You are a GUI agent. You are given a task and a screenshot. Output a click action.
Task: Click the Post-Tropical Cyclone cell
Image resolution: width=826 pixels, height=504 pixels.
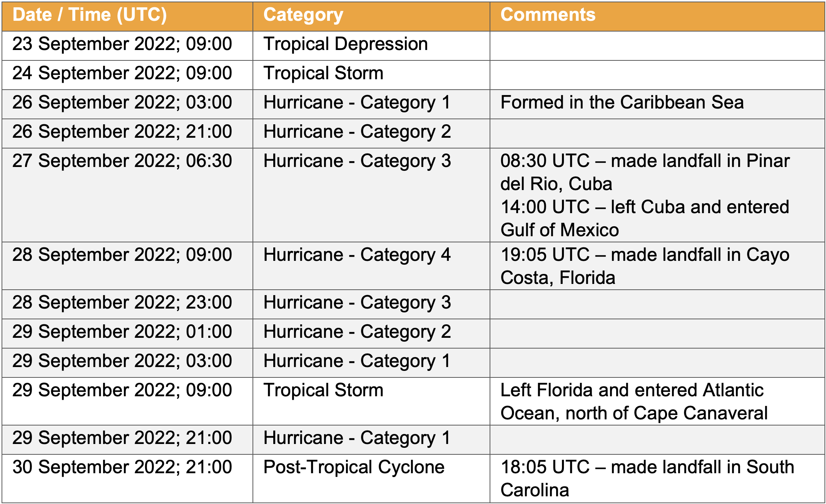point(354,467)
